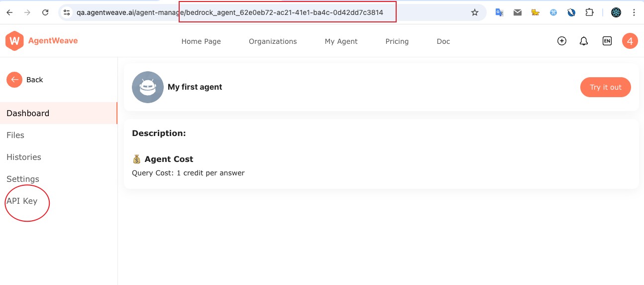The width and height of the screenshot is (644, 285).
Task: Open notifications bell
Action: [x=584, y=41]
